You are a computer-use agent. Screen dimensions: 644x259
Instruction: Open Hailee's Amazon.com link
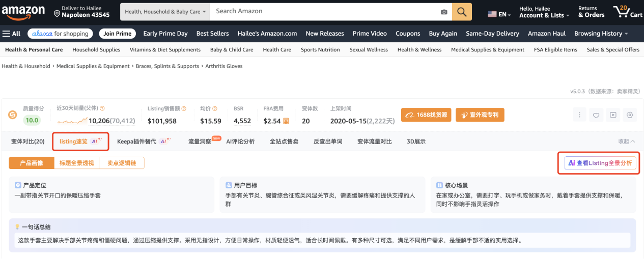point(267,34)
